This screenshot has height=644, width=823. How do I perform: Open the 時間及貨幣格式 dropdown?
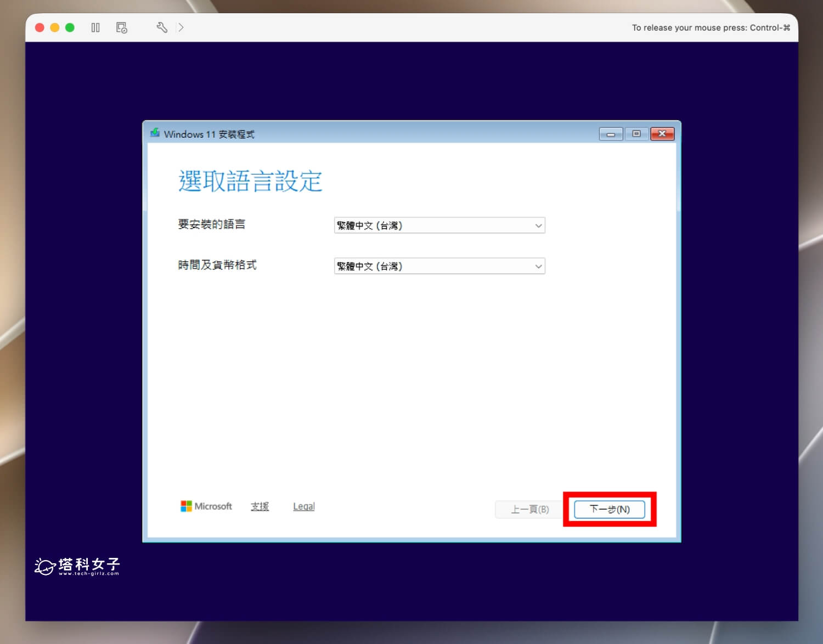point(439,266)
